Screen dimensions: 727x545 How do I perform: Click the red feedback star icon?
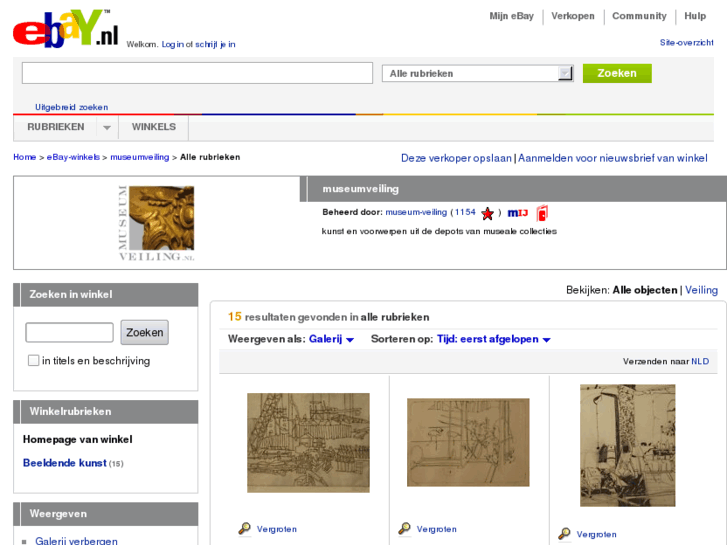tap(487, 213)
